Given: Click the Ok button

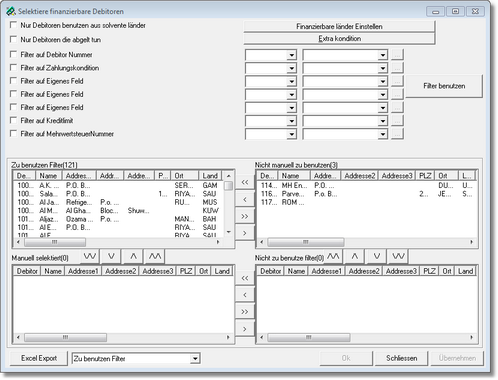Looking at the screenshot, I should pos(346,358).
